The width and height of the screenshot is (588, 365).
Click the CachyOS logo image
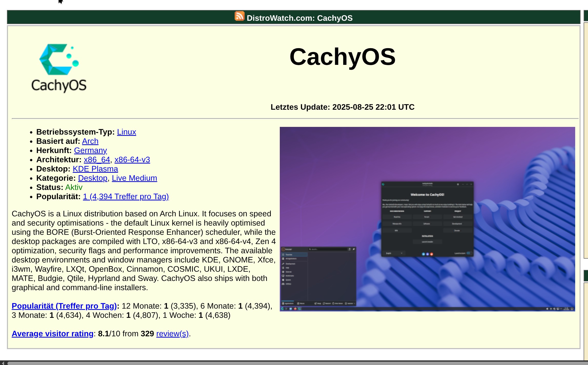(59, 68)
